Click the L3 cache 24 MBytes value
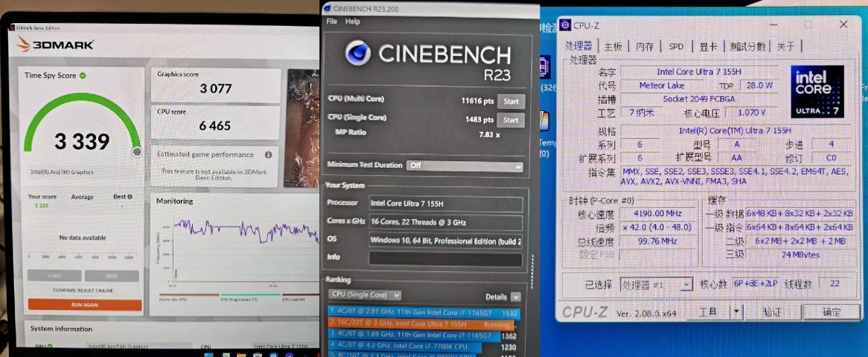 click(x=800, y=254)
